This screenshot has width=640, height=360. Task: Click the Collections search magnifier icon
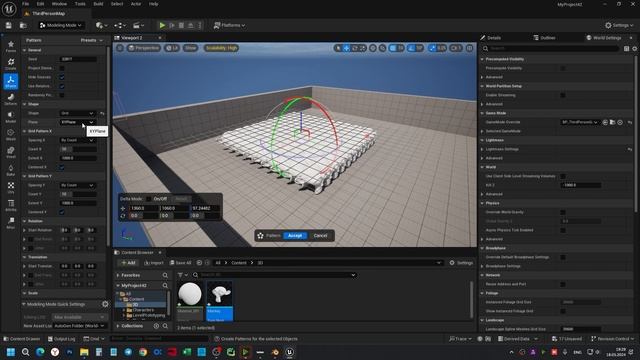point(165,326)
